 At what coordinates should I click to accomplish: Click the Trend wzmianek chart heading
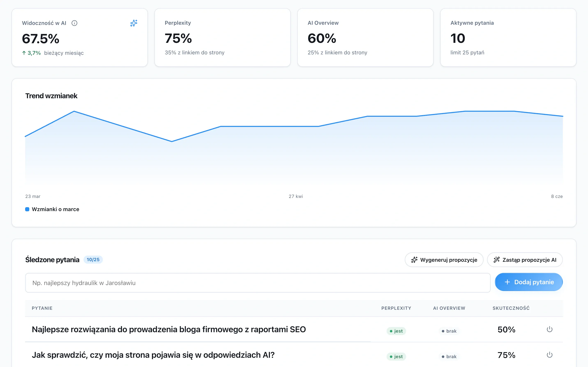click(x=51, y=96)
